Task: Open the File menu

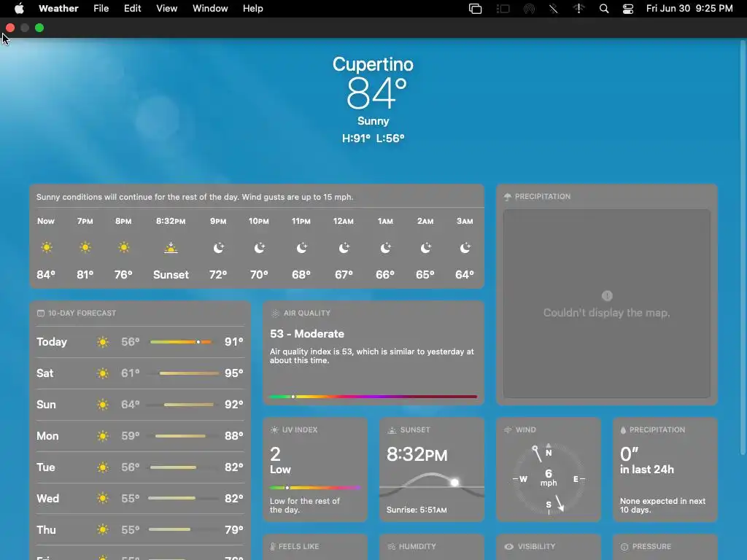Action: pos(101,9)
